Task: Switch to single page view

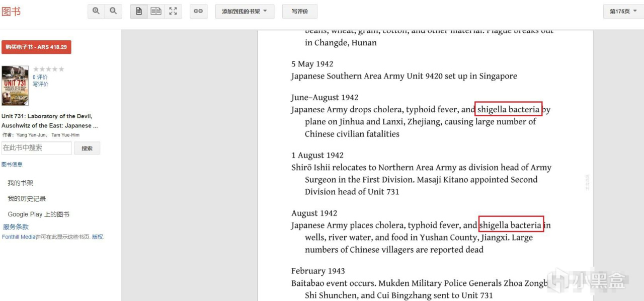Action: (139, 11)
